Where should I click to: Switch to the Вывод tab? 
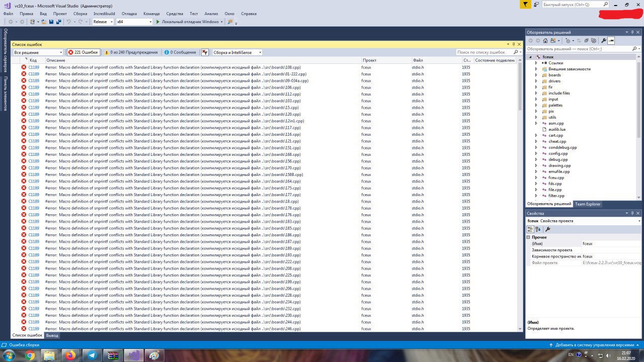pyautogui.click(x=52, y=335)
